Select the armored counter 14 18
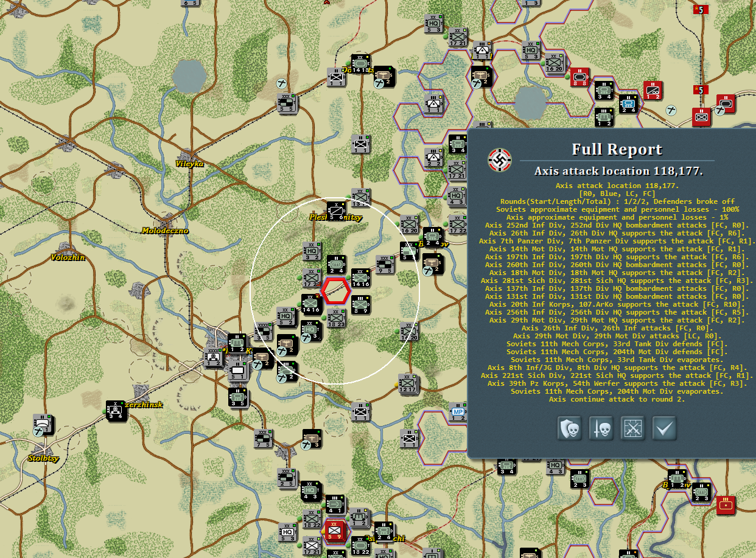 [361, 65]
